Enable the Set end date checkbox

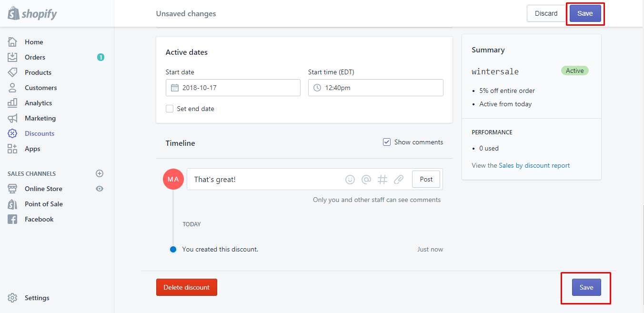tap(170, 109)
